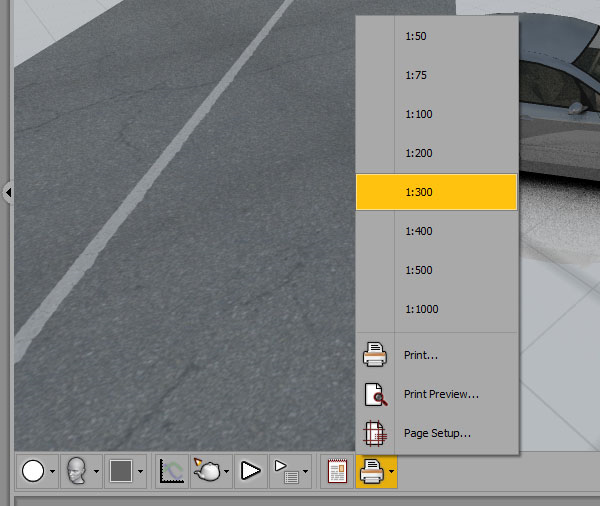
Task: Select the 1:400 print scale
Action: coord(437,231)
